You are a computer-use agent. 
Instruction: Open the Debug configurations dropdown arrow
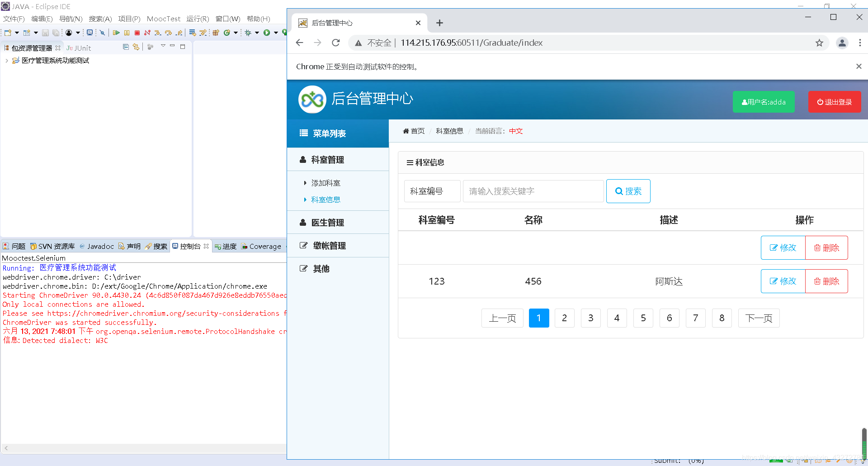point(257,33)
